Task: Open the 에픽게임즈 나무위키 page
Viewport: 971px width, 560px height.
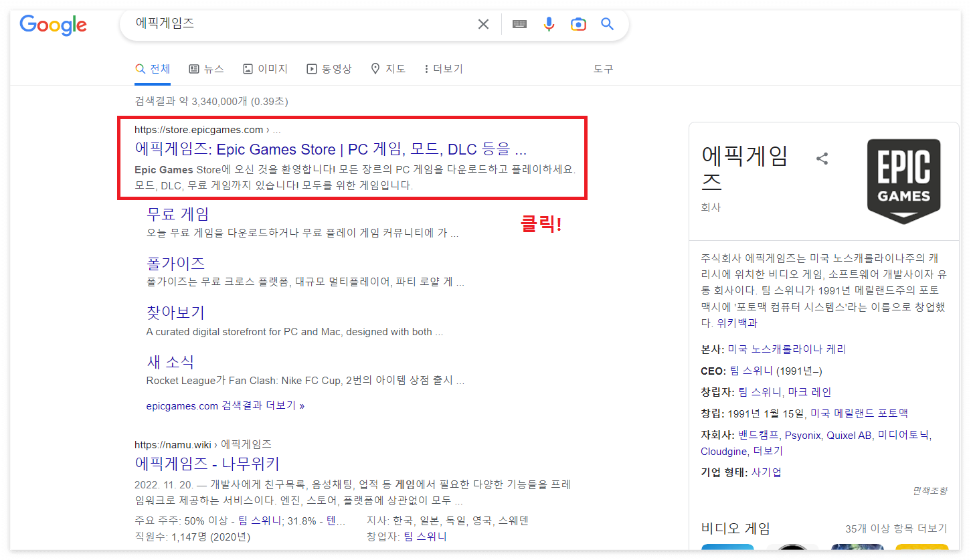Action: tap(206, 463)
